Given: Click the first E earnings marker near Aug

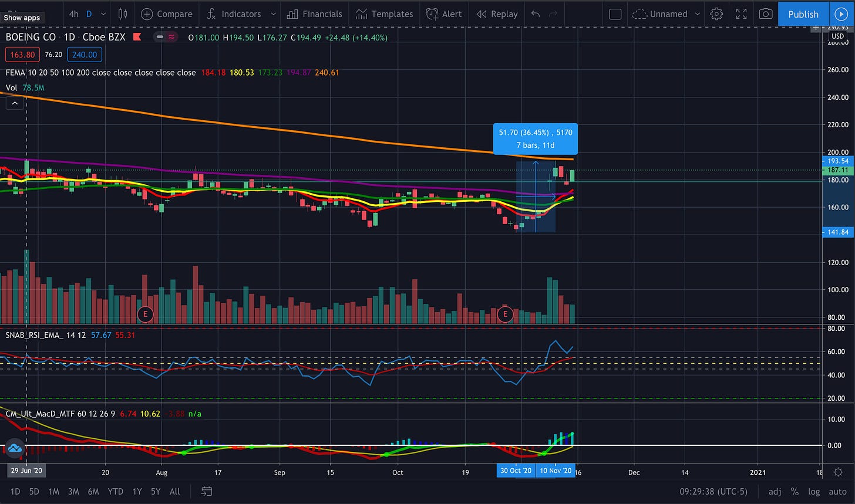Looking at the screenshot, I should pos(145,314).
